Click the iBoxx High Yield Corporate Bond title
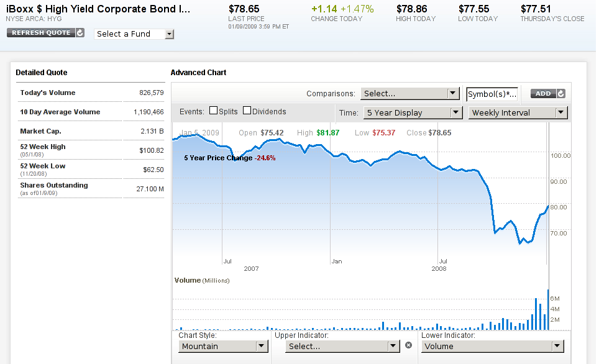Screen dimensions: 599x364 point(98,9)
